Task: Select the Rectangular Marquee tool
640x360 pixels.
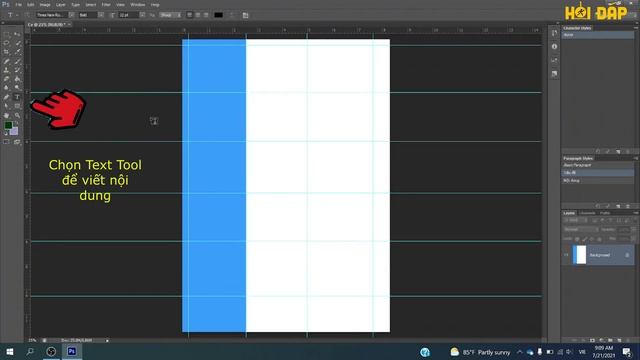Action: 6,34
